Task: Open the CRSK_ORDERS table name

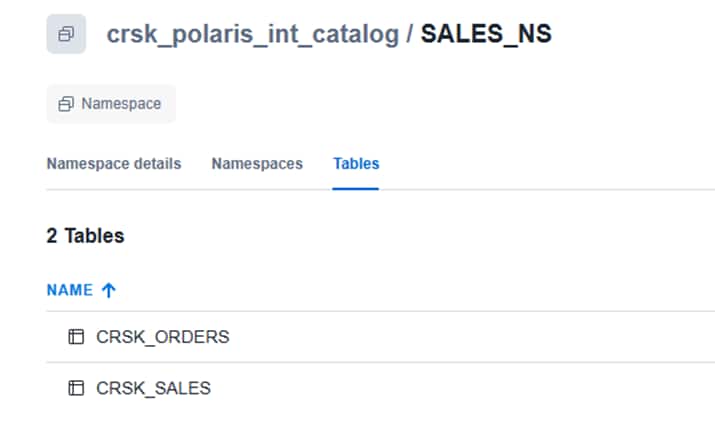Action: [x=163, y=337]
